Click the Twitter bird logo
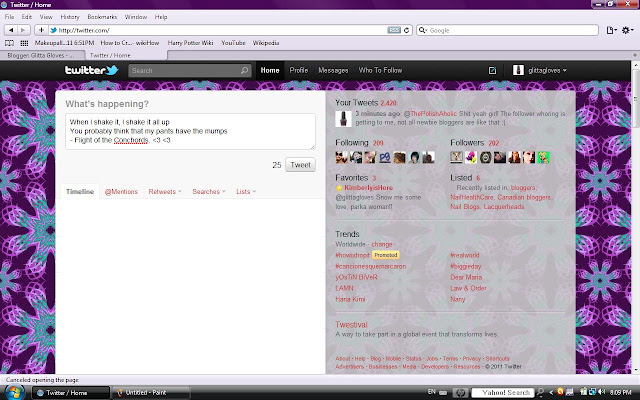Image resolution: width=640 pixels, height=400 pixels. click(92, 70)
